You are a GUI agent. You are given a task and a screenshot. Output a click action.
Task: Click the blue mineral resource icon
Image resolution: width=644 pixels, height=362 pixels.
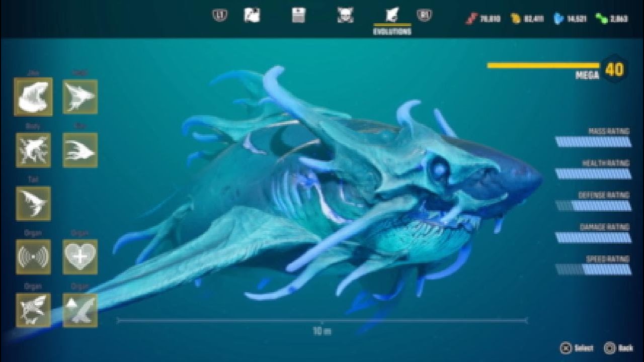pyautogui.click(x=558, y=19)
